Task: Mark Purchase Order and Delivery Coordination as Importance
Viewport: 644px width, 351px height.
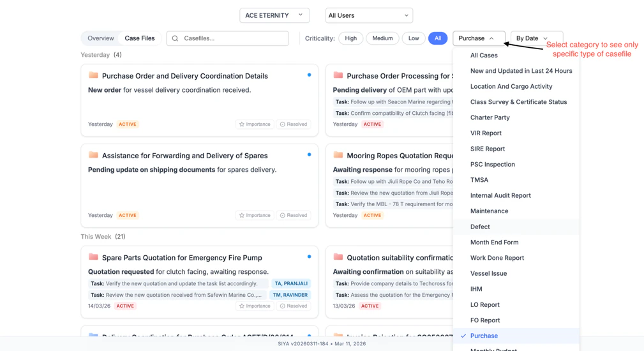Action: (x=255, y=124)
